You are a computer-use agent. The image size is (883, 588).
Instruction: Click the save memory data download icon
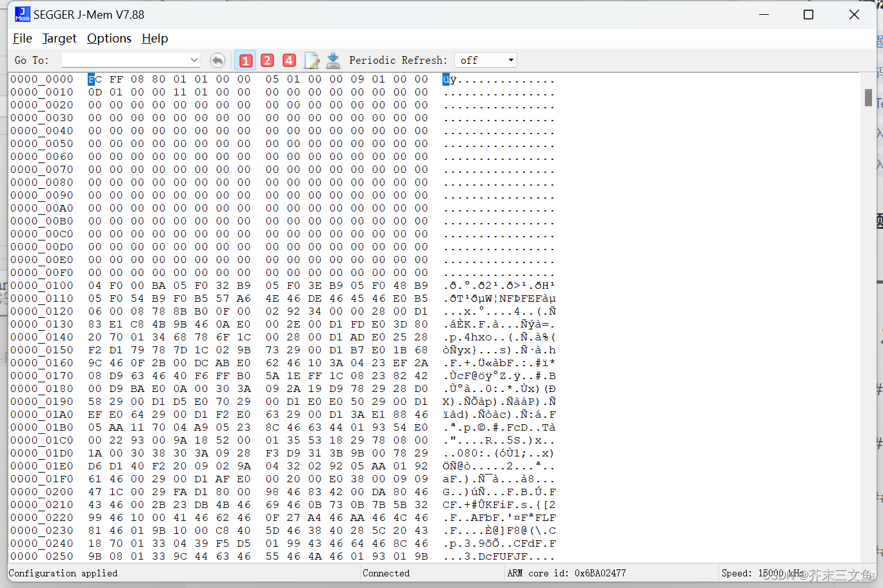[x=333, y=60]
